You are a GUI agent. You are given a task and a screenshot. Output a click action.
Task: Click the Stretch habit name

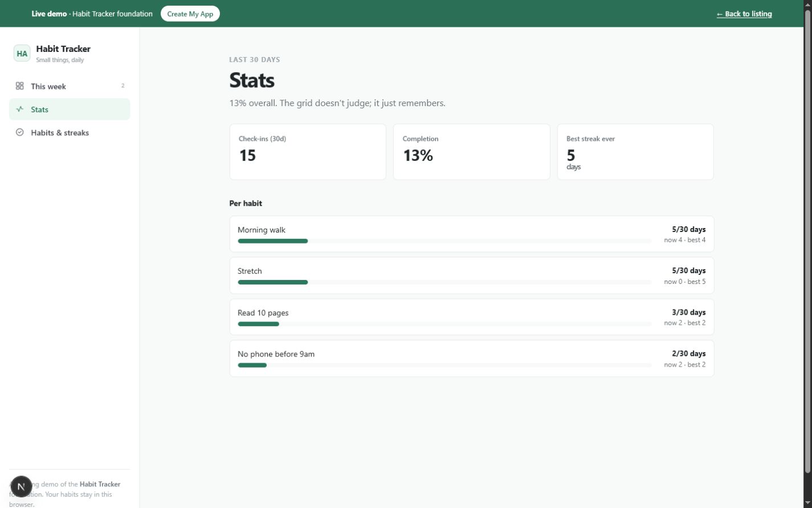[250, 271]
